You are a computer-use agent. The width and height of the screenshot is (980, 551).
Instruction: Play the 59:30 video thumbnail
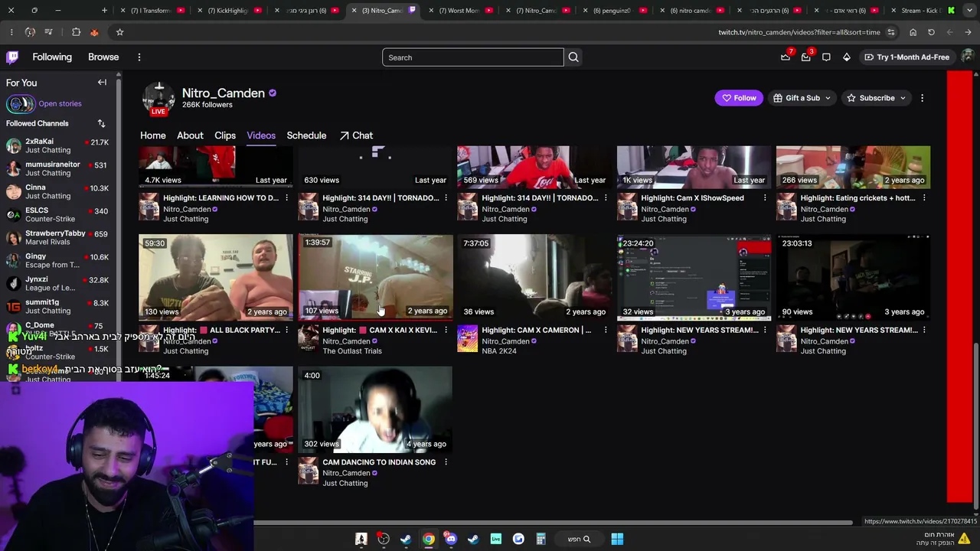point(215,277)
